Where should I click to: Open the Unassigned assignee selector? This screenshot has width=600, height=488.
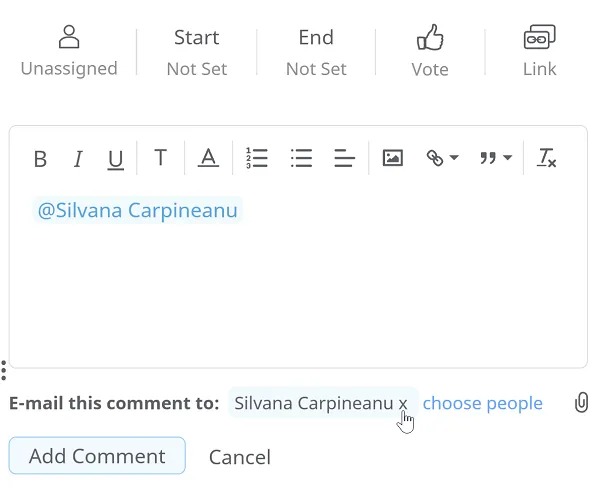69,52
